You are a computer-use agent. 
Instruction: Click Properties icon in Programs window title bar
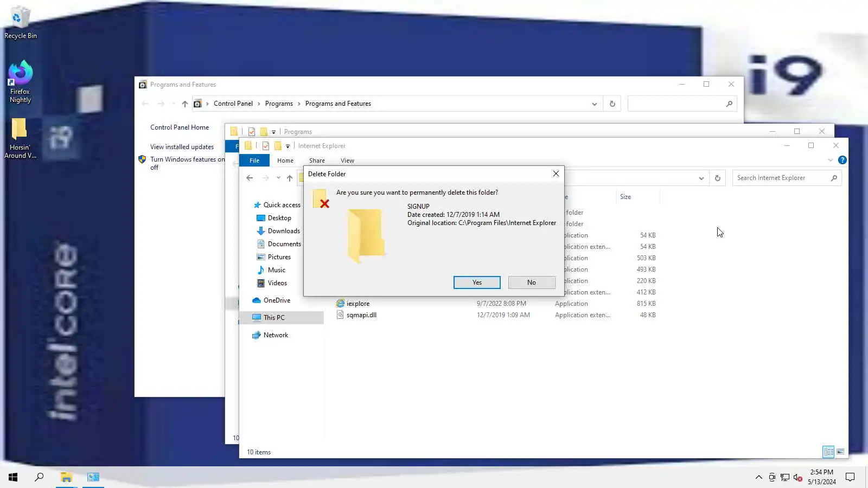coord(251,132)
